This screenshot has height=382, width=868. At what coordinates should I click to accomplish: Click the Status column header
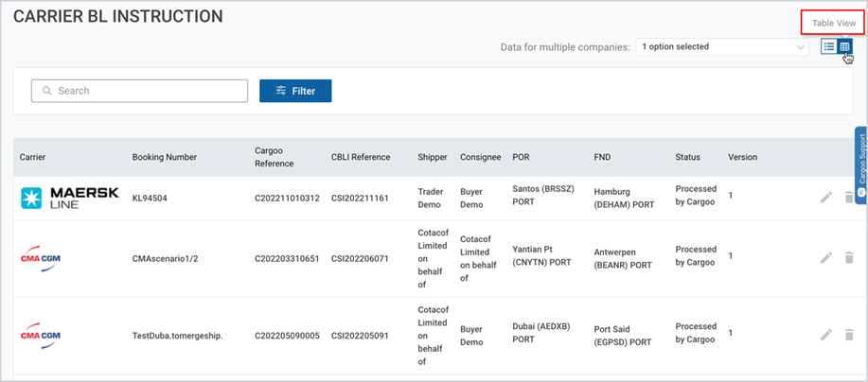(x=687, y=157)
